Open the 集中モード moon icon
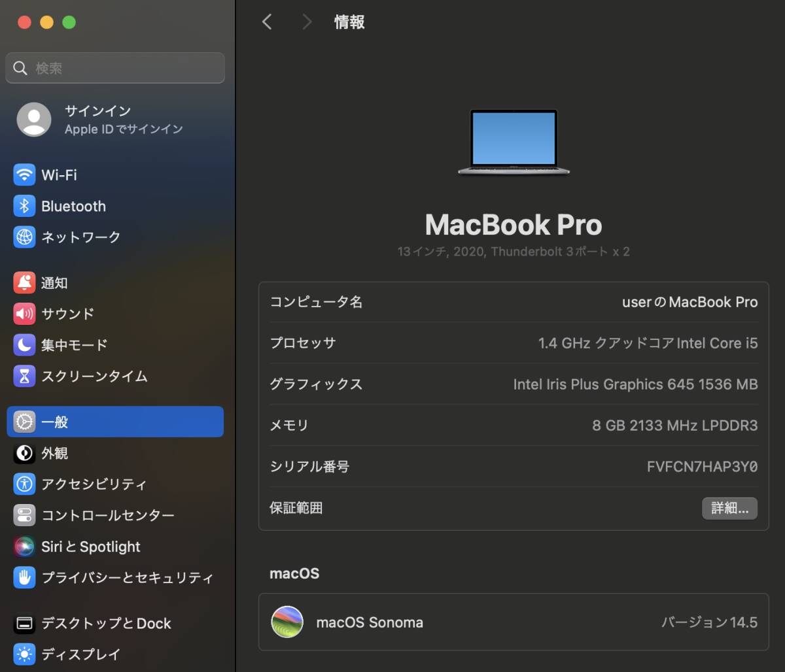785x672 pixels. [x=24, y=344]
